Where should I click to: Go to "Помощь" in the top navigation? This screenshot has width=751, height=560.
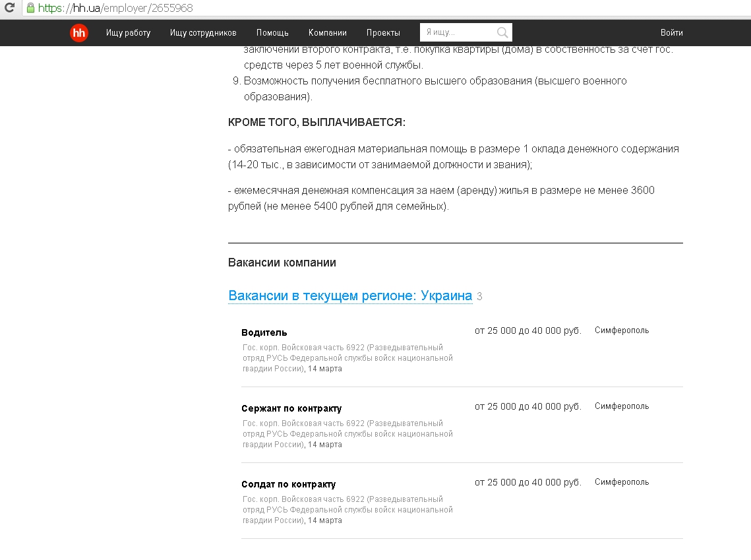coord(272,32)
